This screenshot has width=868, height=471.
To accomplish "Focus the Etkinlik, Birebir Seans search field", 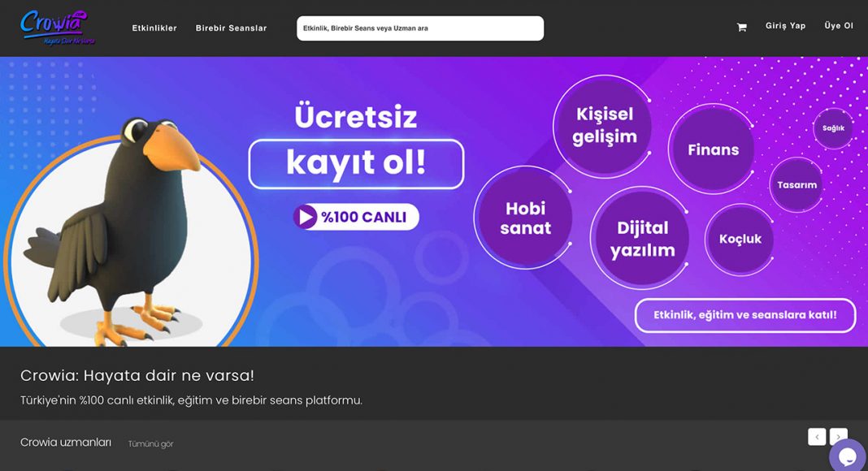I will (420, 28).
